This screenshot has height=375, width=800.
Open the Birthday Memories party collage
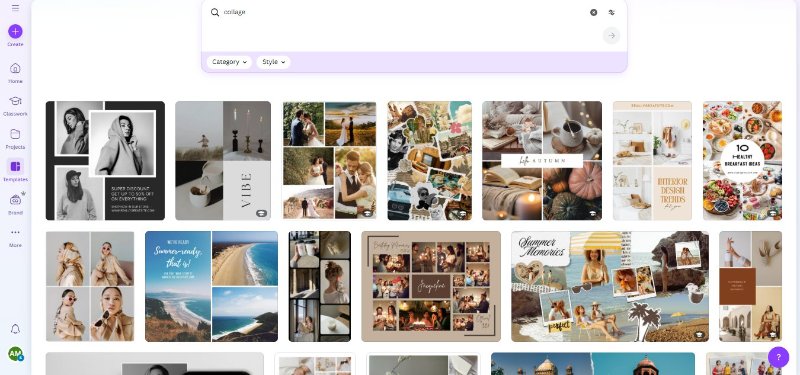pyautogui.click(x=431, y=286)
